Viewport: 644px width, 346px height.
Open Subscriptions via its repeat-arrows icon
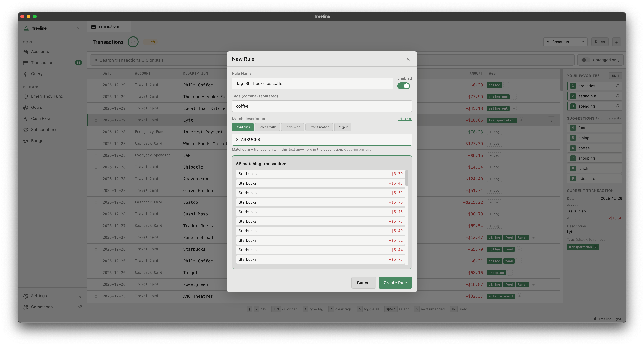click(26, 130)
